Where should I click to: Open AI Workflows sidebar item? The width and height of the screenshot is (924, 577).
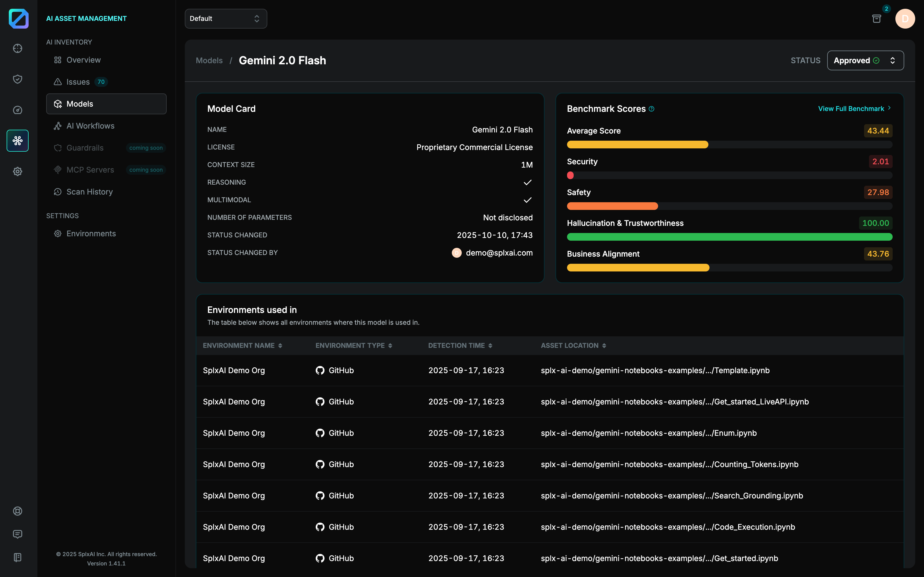(90, 126)
